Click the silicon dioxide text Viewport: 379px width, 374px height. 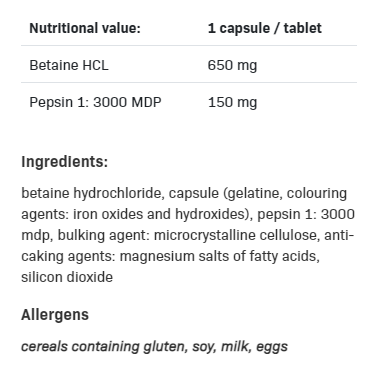(67, 277)
